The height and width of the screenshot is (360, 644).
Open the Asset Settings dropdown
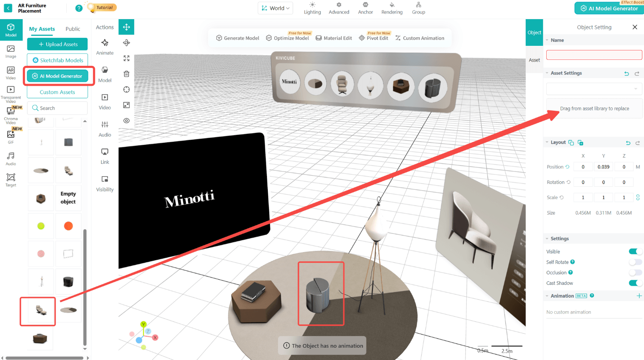pyautogui.click(x=594, y=89)
